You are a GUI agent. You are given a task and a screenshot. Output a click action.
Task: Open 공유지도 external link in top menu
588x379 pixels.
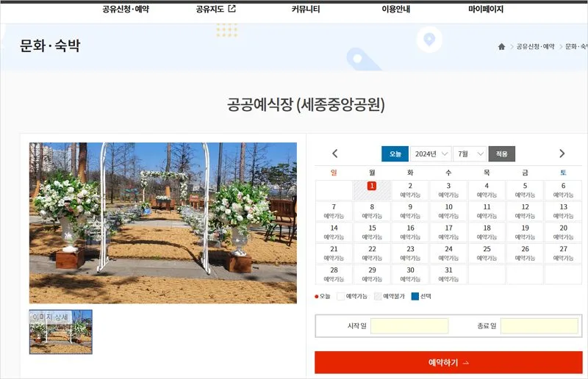click(x=215, y=10)
